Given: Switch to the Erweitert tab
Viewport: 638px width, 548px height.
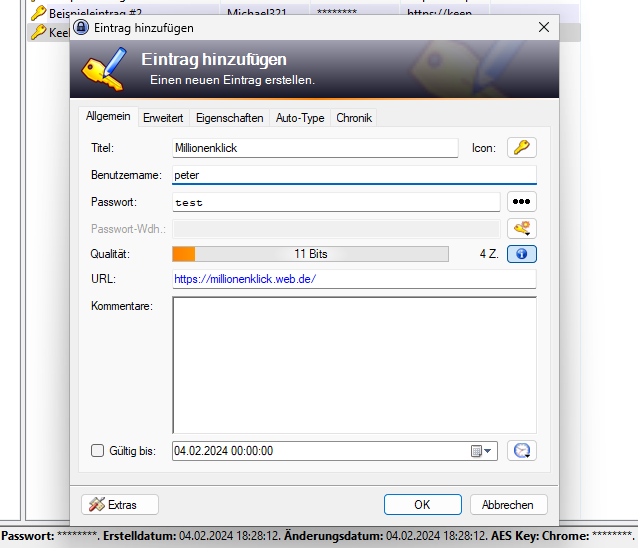Looking at the screenshot, I should (x=163, y=118).
